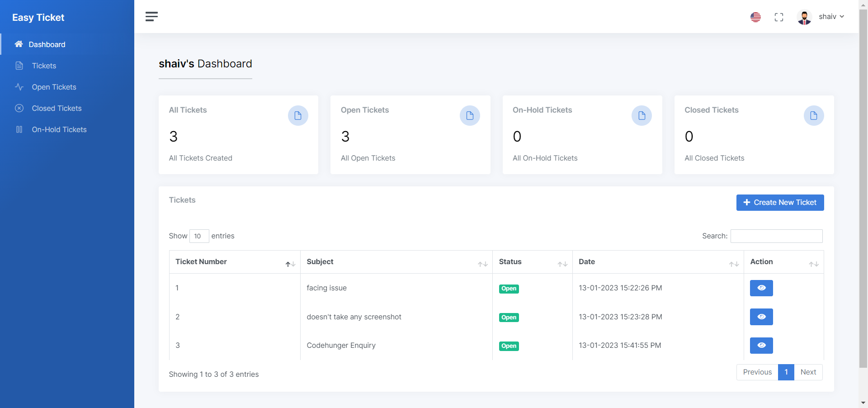This screenshot has height=408, width=868.
Task: Click the page scrollbar down arrow
Action: tap(863, 403)
